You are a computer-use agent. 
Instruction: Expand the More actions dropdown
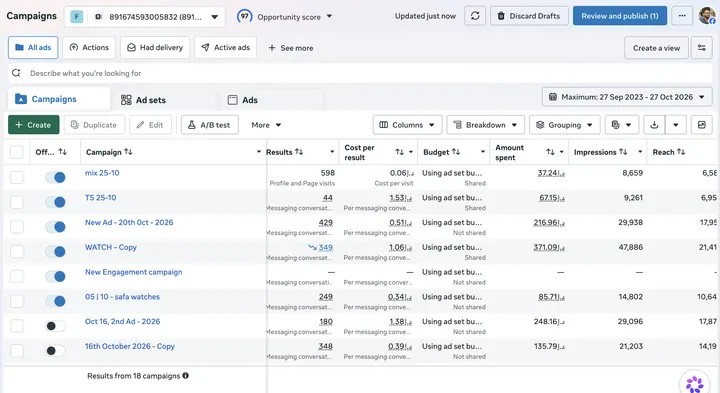click(x=266, y=125)
